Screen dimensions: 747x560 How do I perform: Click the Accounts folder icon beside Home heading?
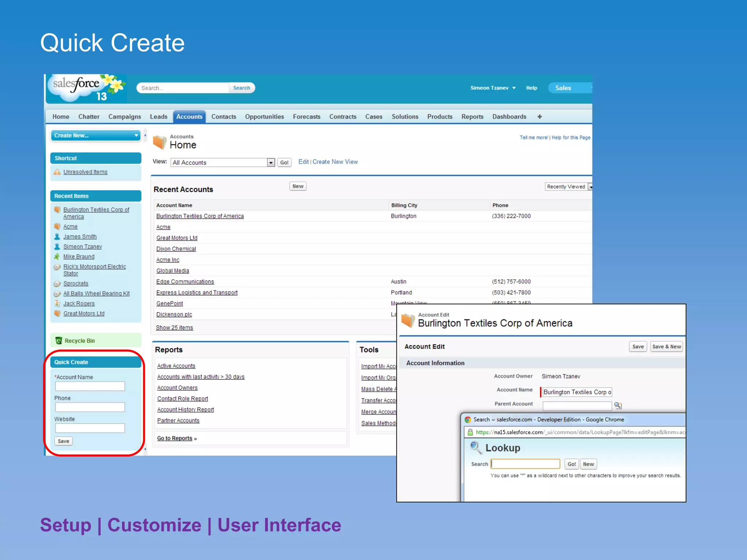point(159,142)
